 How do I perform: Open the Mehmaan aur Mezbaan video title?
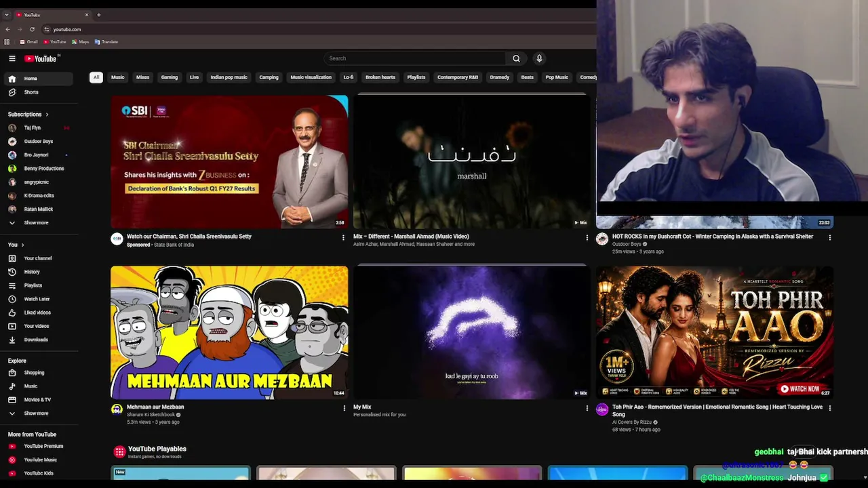(155, 407)
